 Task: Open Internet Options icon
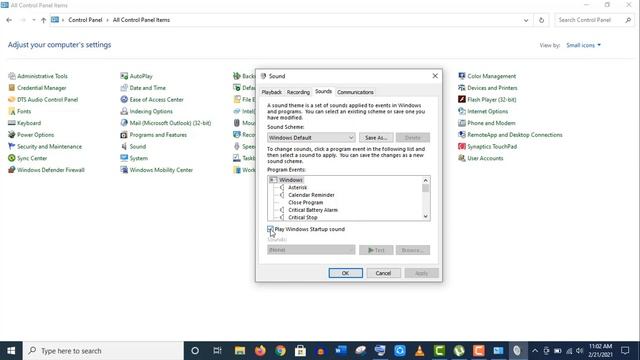click(462, 111)
